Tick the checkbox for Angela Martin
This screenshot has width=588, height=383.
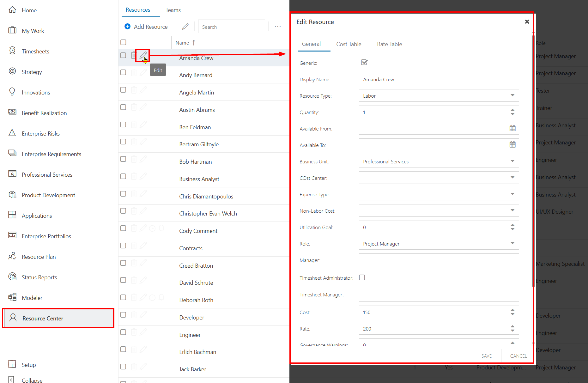pyautogui.click(x=123, y=90)
